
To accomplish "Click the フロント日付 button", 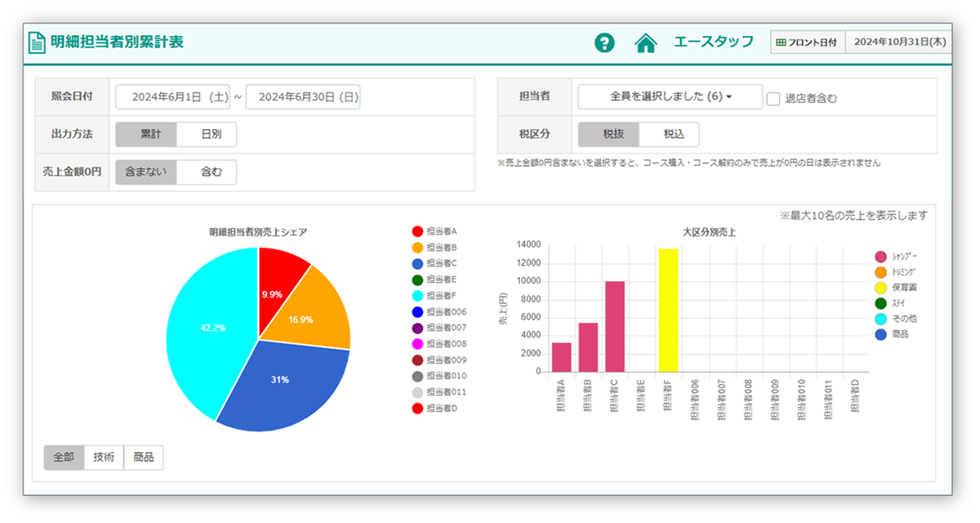I will click(808, 42).
